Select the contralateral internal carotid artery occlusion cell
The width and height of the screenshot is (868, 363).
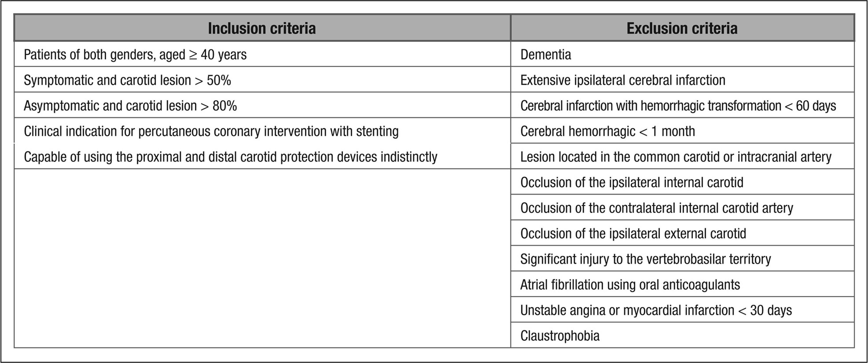(x=656, y=208)
